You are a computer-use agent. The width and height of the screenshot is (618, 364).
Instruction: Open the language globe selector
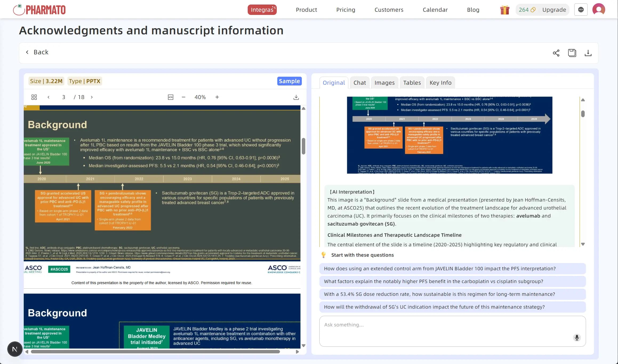pos(581,10)
